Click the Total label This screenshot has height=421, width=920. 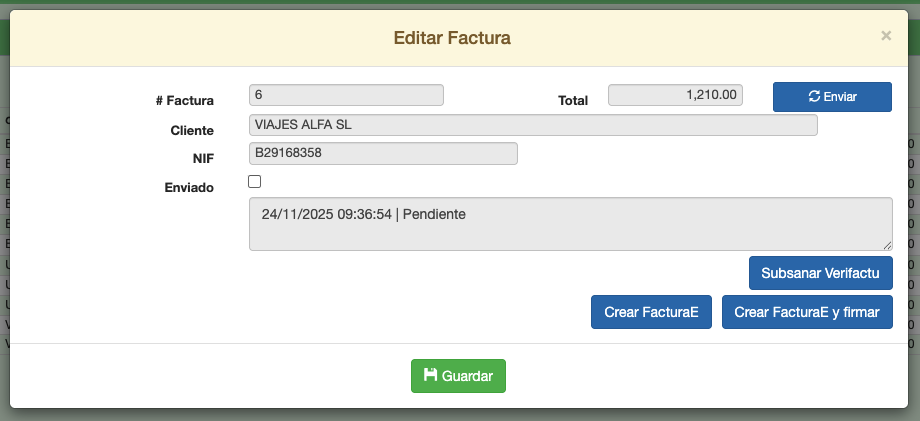coord(572,100)
